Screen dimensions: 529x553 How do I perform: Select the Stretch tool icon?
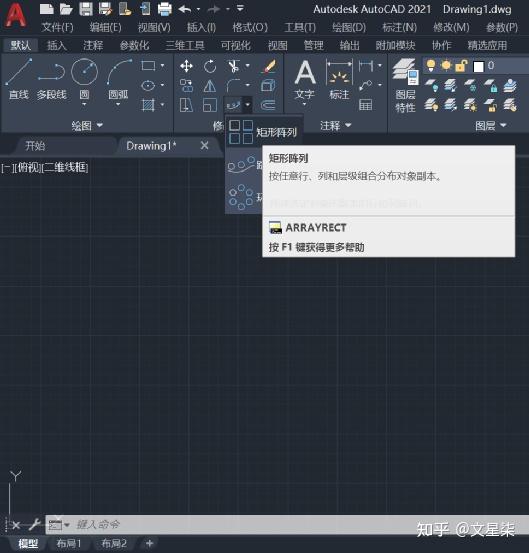[186, 105]
